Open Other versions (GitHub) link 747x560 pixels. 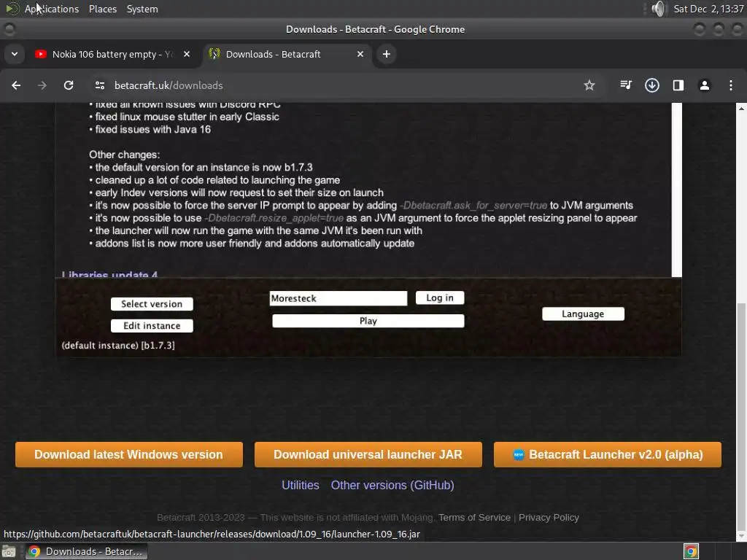(x=392, y=485)
